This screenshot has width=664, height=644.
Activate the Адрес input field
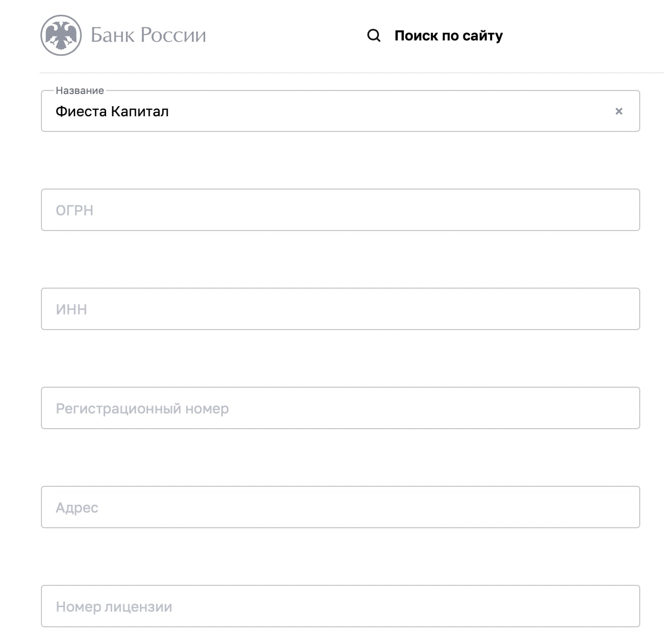click(x=341, y=507)
